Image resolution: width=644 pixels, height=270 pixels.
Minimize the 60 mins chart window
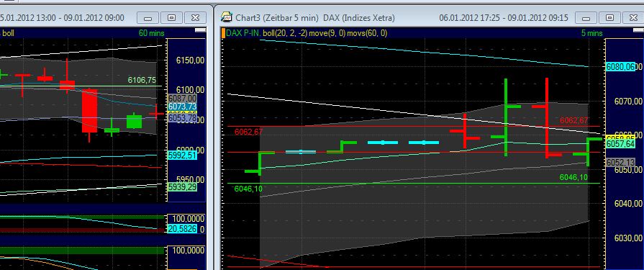pyautogui.click(x=148, y=18)
